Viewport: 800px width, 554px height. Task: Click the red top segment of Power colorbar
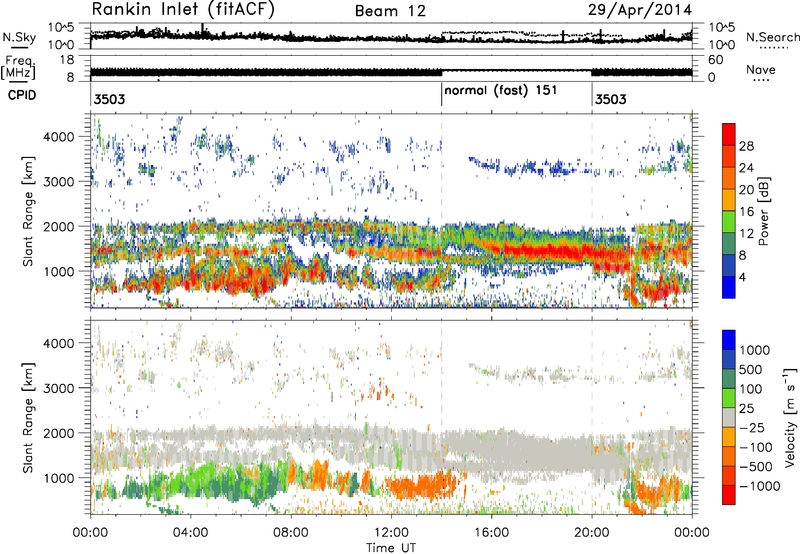(x=729, y=134)
